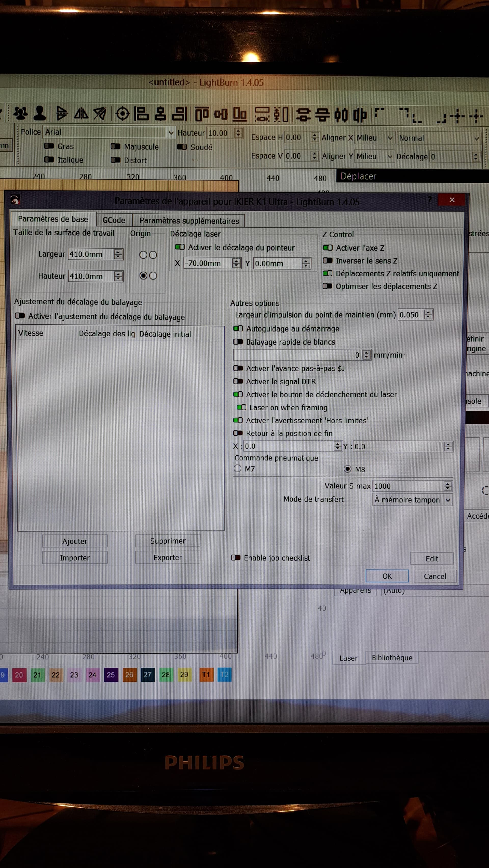This screenshot has width=489, height=868.
Task: Distribute vertically centered icon
Action: 303,115
